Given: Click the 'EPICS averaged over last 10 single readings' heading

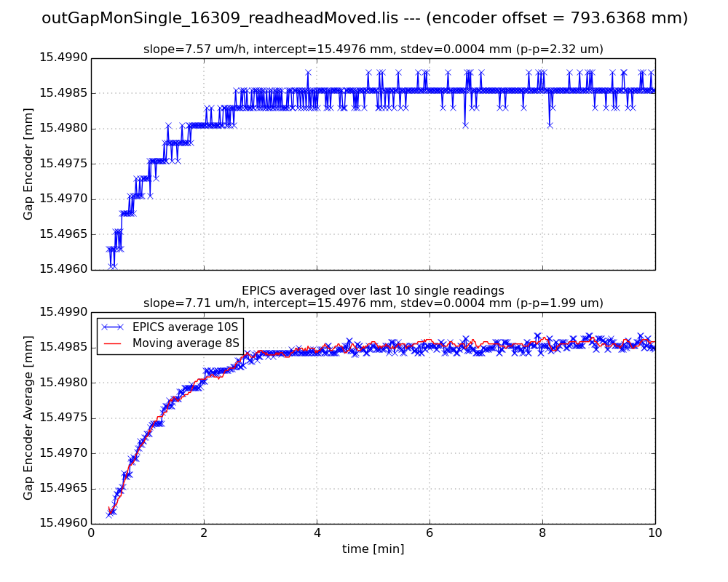Looking at the screenshot, I should [373, 291].
